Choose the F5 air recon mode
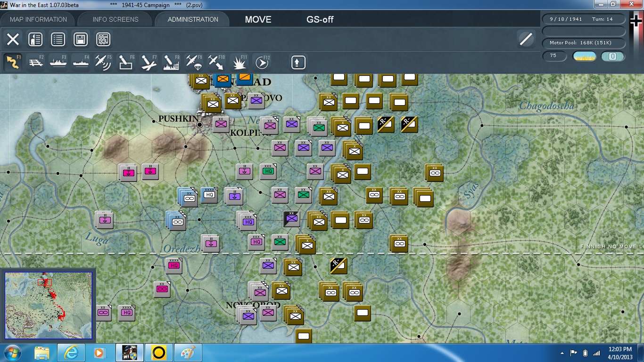 click(103, 62)
